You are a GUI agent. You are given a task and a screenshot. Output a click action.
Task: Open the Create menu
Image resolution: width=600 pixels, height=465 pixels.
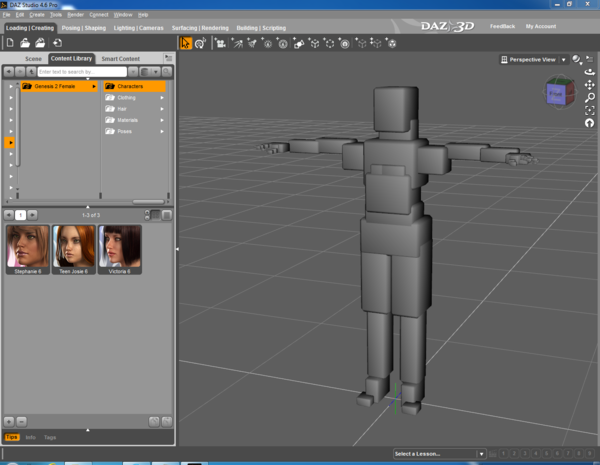coord(37,15)
